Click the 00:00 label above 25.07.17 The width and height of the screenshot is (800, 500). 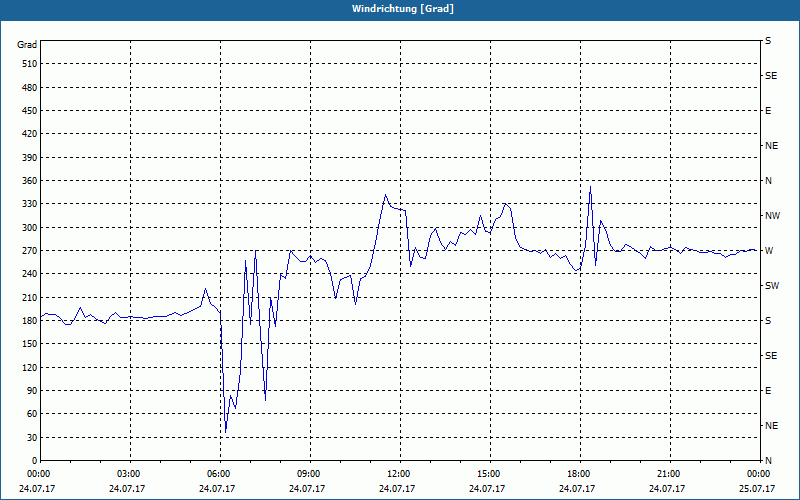point(757,474)
